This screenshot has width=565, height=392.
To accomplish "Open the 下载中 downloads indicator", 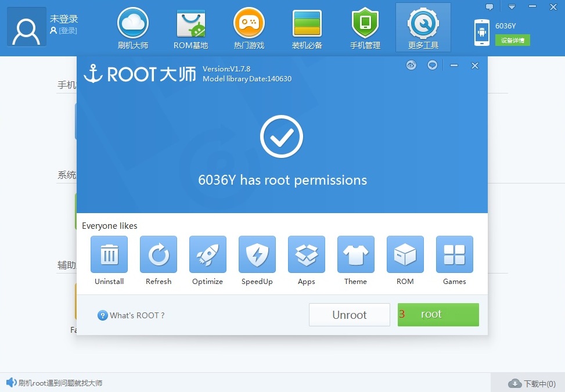I will point(532,383).
